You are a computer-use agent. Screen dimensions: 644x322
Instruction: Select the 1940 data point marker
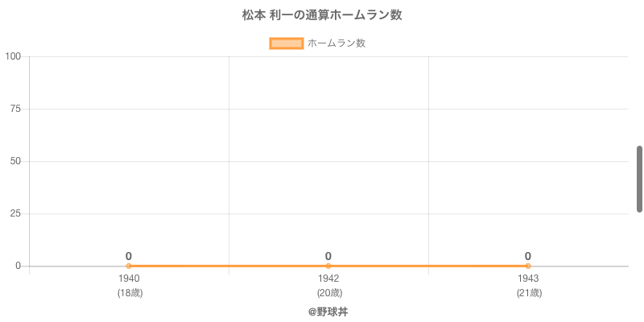point(129,266)
